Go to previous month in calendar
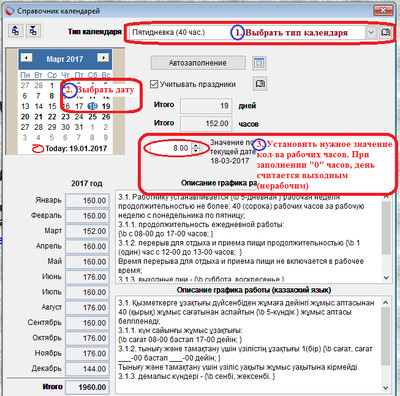 point(27,58)
